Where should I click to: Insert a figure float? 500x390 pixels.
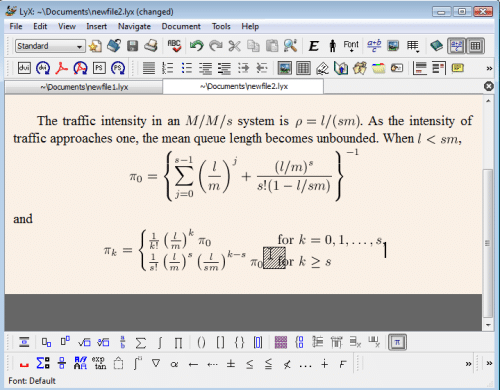(285, 68)
